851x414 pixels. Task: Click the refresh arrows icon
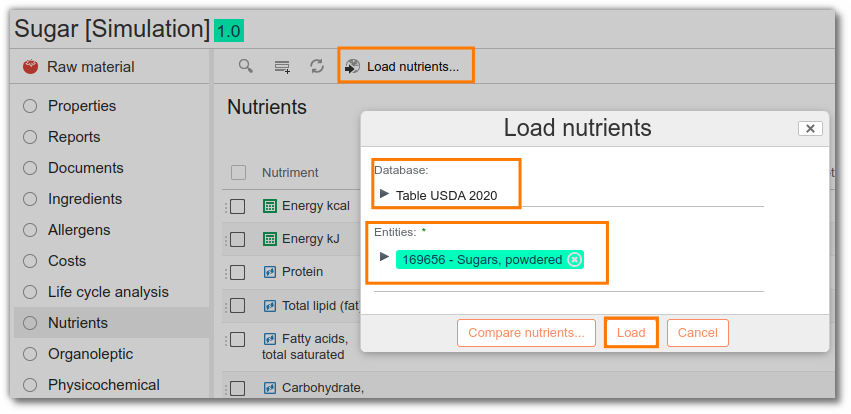317,67
